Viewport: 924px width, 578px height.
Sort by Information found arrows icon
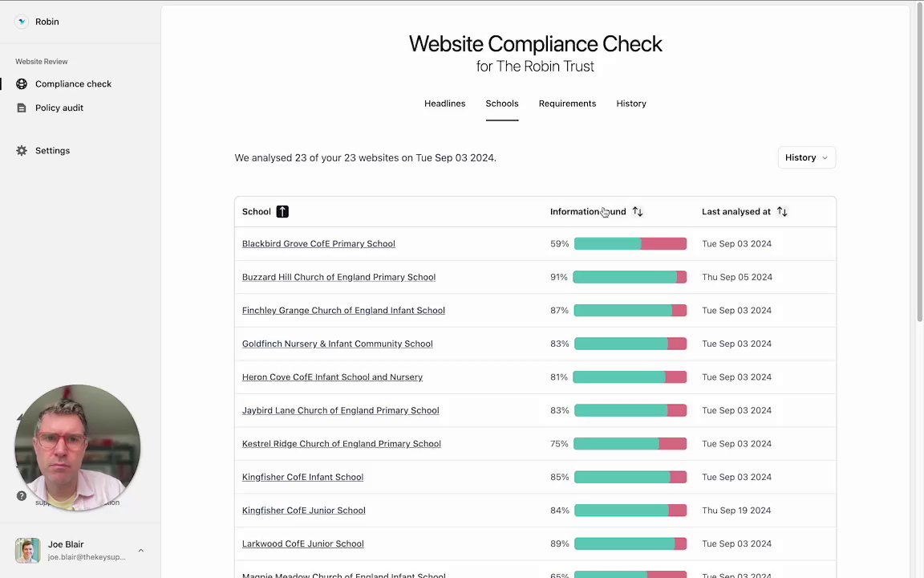pyautogui.click(x=638, y=212)
